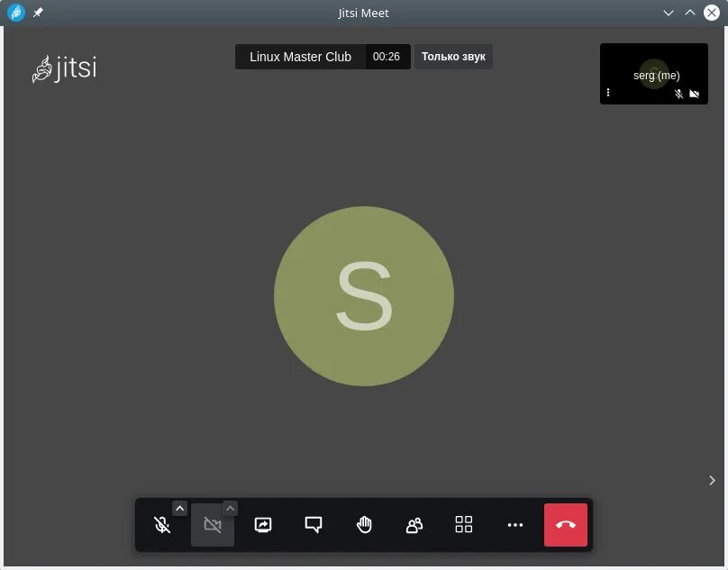
Task: Open more actions menu with three dots
Action: [x=515, y=525]
